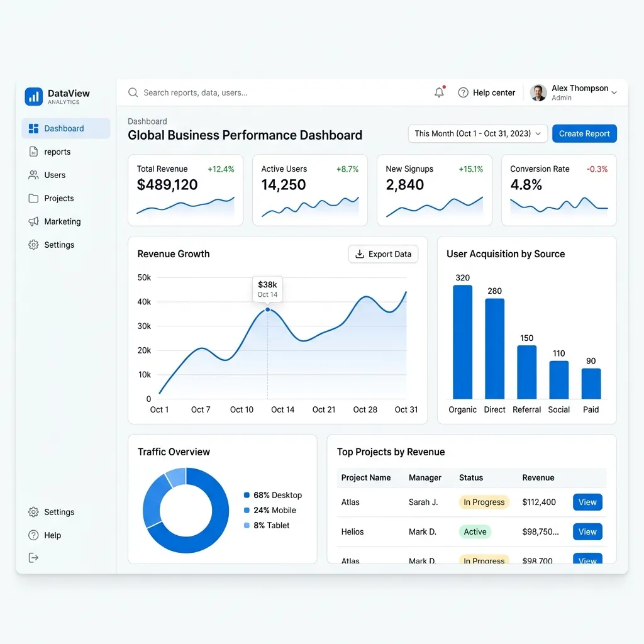Click the gear icon beside bottom Settings
The height and width of the screenshot is (644, 644).
click(x=34, y=512)
